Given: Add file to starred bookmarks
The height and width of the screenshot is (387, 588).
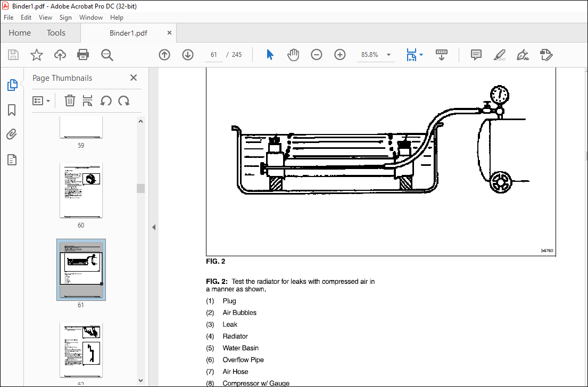Looking at the screenshot, I should [37, 55].
